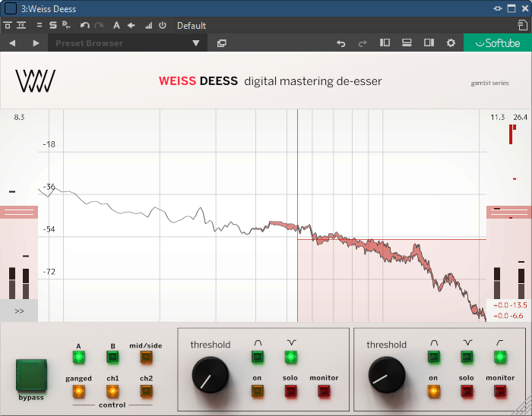The height and width of the screenshot is (416, 532).
Task: Expand the left meter panel with >> button
Action: click(19, 310)
